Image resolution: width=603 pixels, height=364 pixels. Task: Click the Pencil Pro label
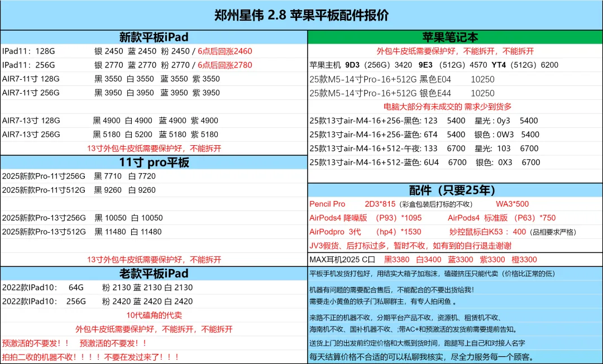327,204
